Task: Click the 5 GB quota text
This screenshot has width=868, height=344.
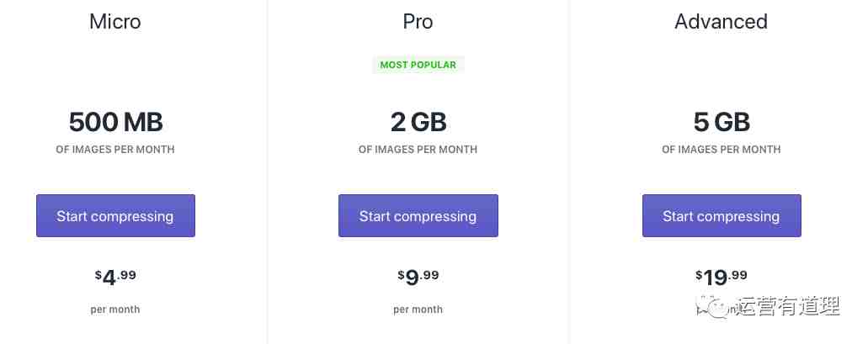Action: pyautogui.click(x=722, y=122)
